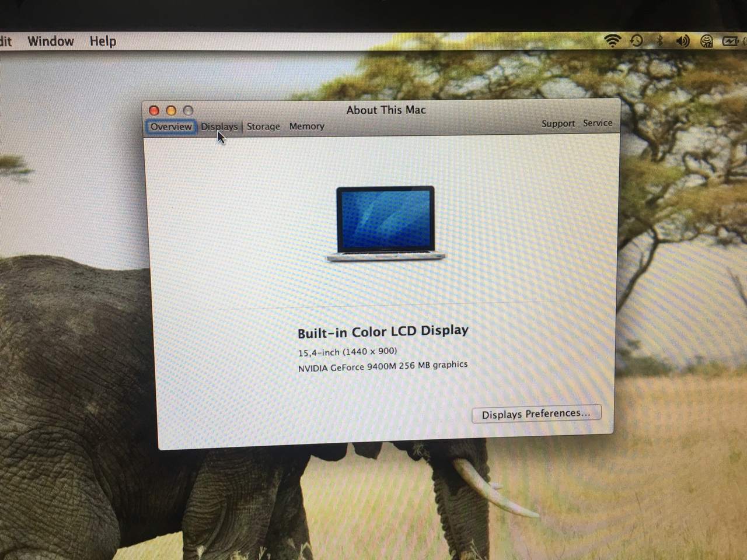Click 'NVIDIA GeForce 9400M 256 MB graphics' text
This screenshot has height=560, width=747.
point(383,366)
